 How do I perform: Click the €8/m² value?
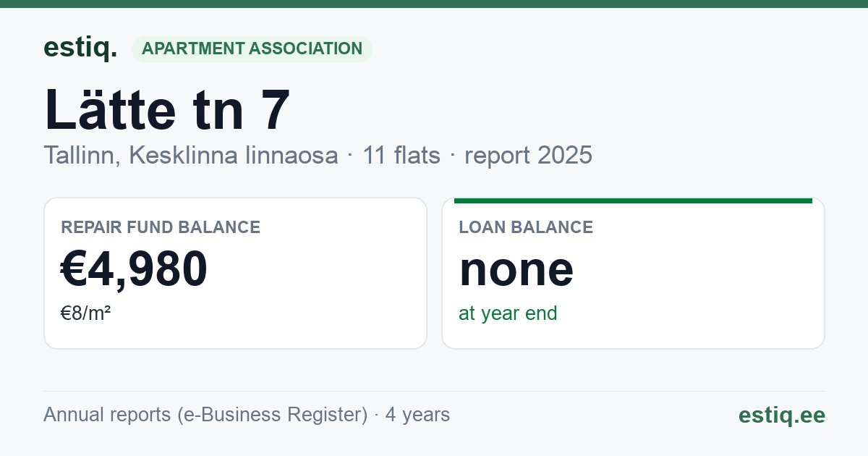(x=85, y=313)
